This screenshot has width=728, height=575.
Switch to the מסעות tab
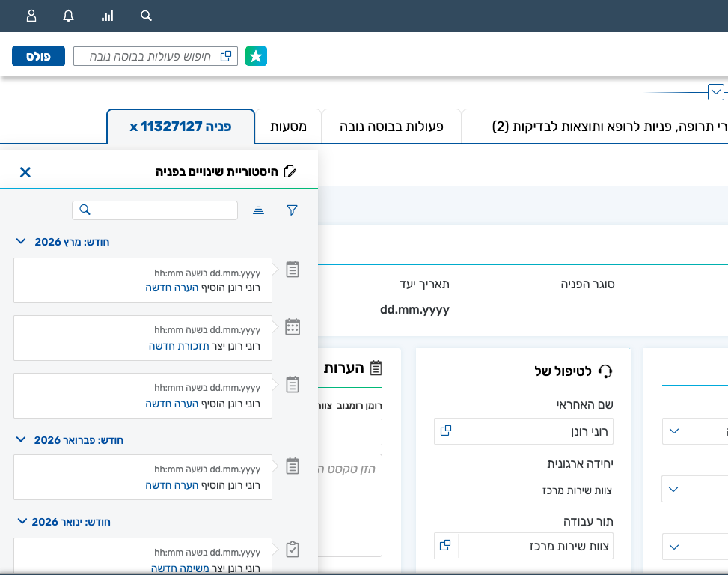pyautogui.click(x=288, y=126)
